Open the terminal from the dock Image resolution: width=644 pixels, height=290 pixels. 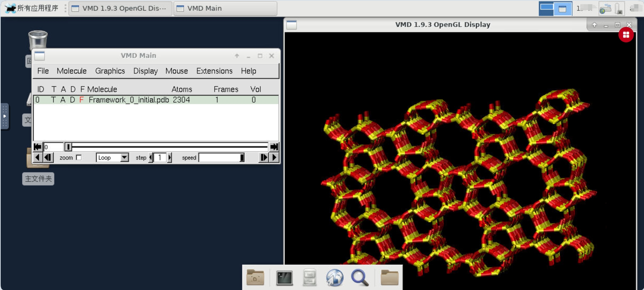coord(284,278)
